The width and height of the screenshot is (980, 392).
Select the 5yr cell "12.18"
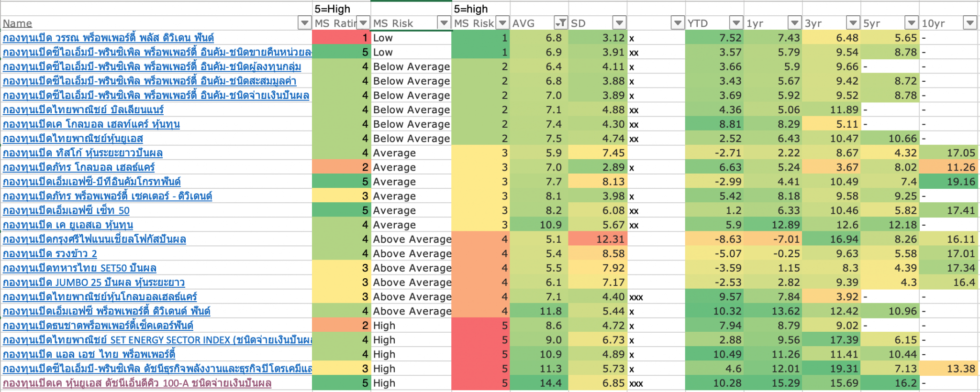coord(889,224)
